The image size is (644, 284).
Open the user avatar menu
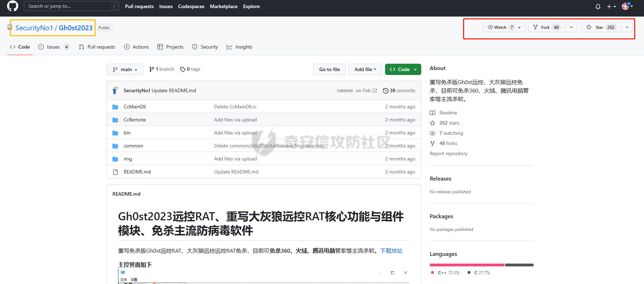point(627,6)
